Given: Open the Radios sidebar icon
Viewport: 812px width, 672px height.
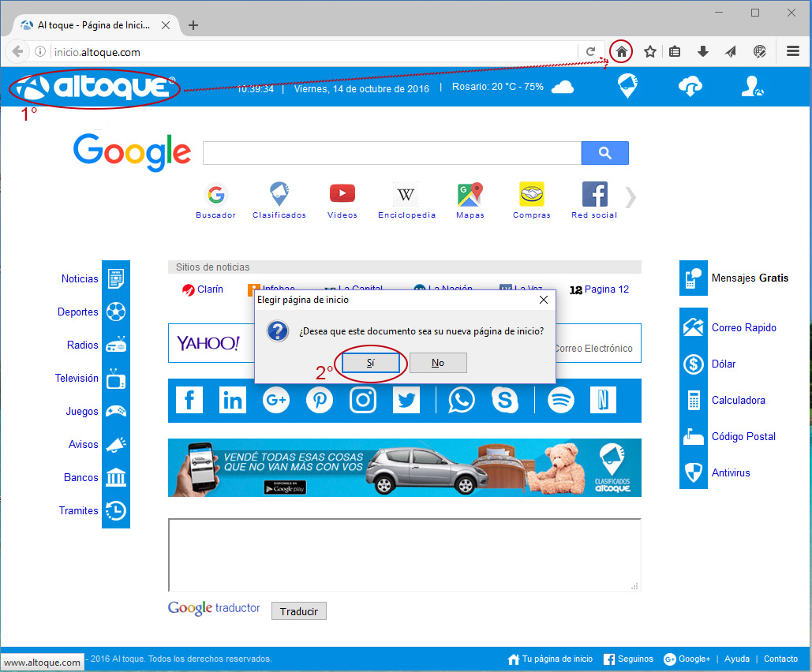Looking at the screenshot, I should point(115,345).
